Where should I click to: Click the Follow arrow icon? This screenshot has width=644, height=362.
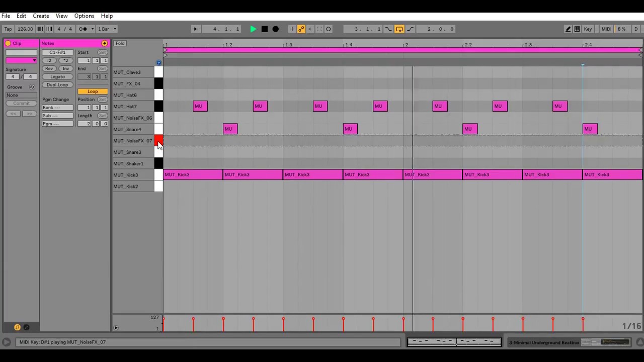[196, 29]
